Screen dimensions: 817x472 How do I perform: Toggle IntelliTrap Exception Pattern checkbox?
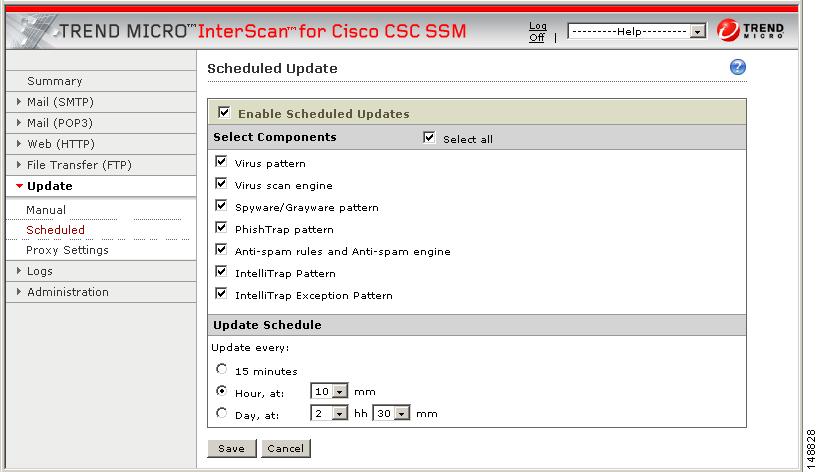click(221, 293)
